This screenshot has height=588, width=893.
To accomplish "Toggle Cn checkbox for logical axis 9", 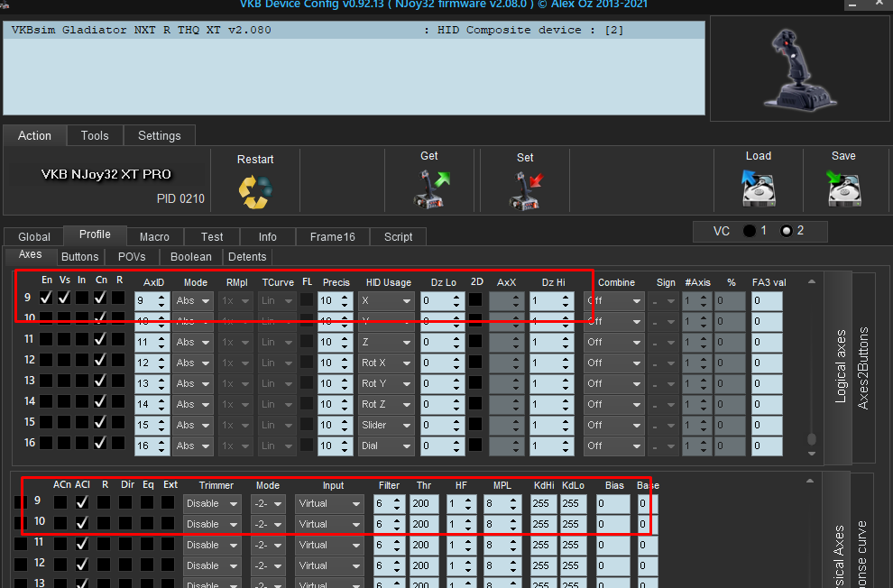I will (x=100, y=298).
